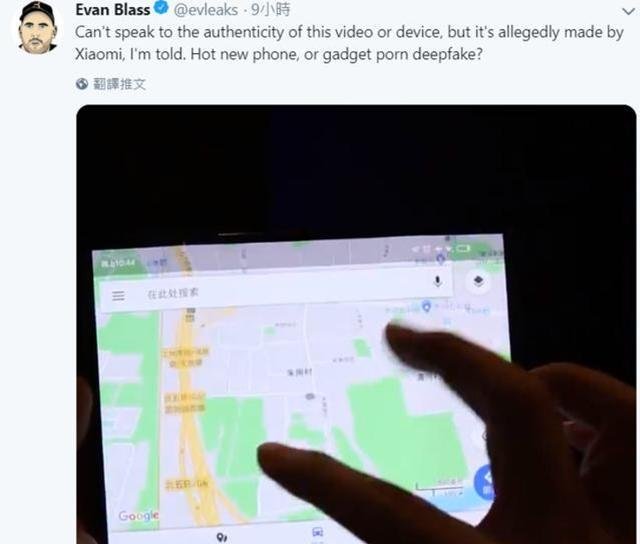Visit the @evleaks handle
The width and height of the screenshot is (640, 544).
205,9
